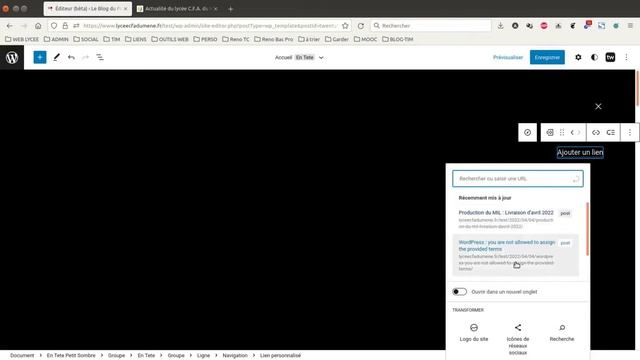Image resolution: width=640 pixels, height=360 pixels.
Task: Open the PERSO bookmarks folder
Action: [205, 39]
